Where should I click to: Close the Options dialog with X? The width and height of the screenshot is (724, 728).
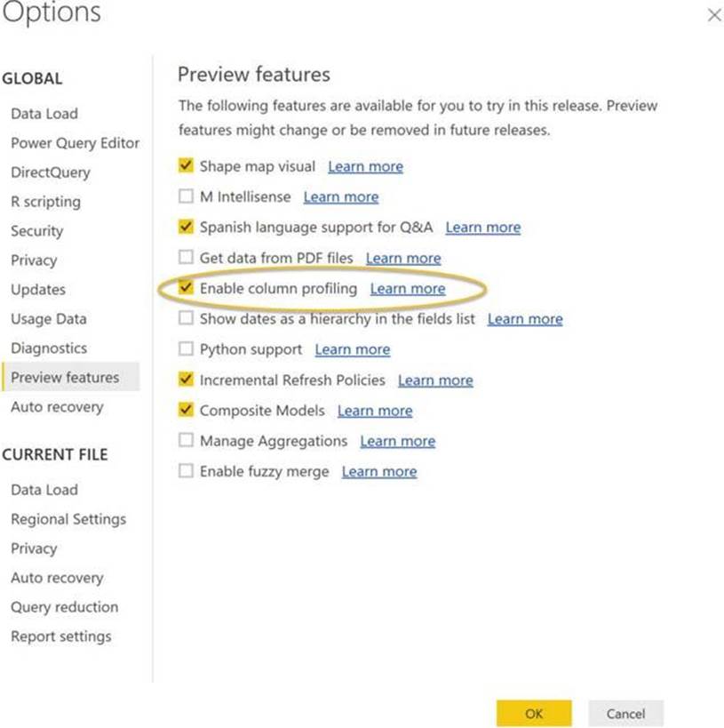(714, 16)
